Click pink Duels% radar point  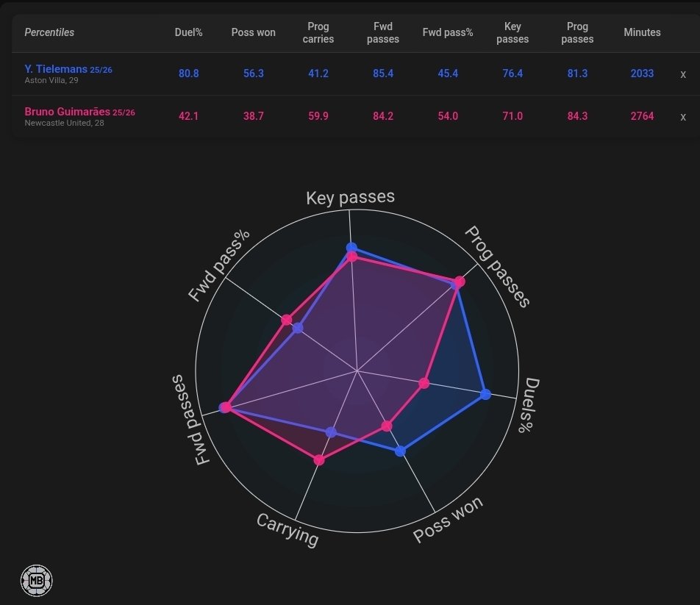click(x=424, y=383)
